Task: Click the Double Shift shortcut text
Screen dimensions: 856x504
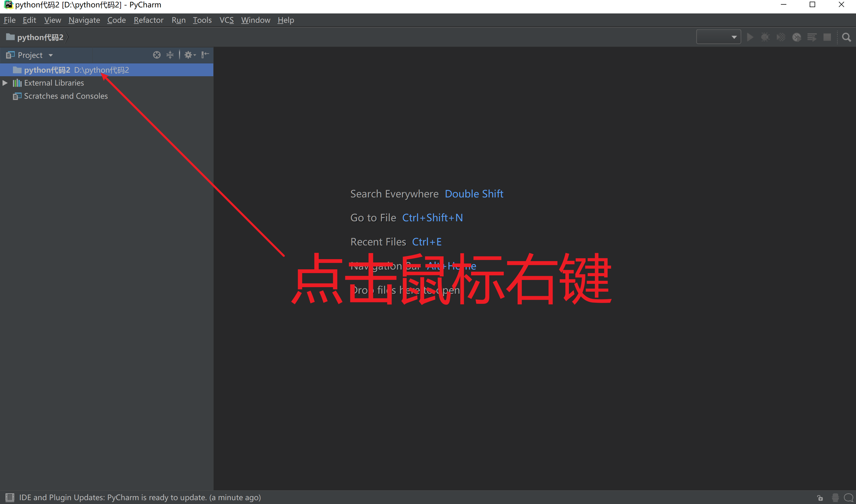Action: pos(474,194)
